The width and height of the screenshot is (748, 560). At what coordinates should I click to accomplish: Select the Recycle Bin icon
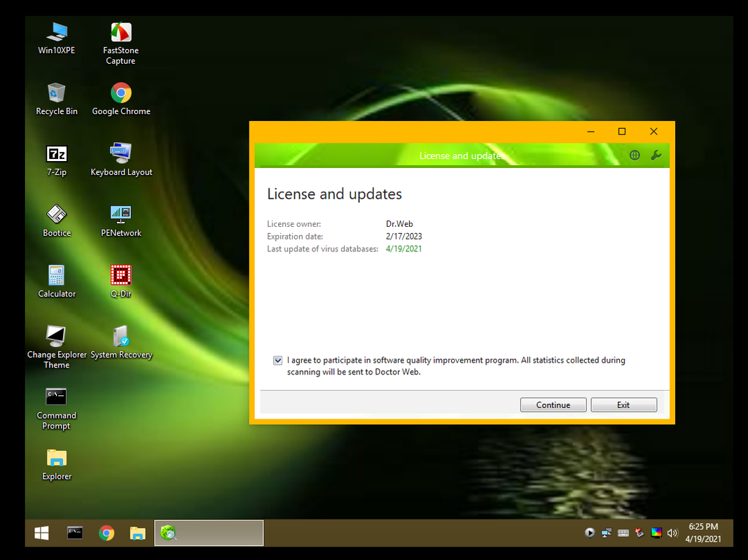pyautogui.click(x=57, y=99)
